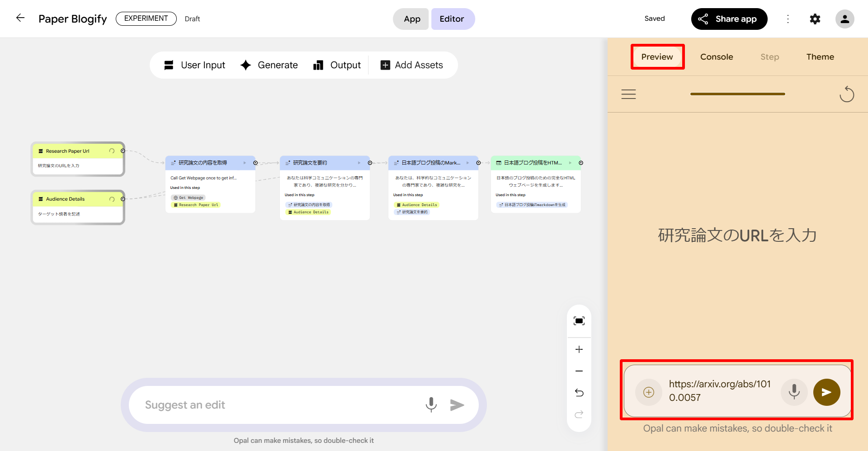The width and height of the screenshot is (868, 451).
Task: Zoom in on the canvas with plus
Action: tap(579, 349)
